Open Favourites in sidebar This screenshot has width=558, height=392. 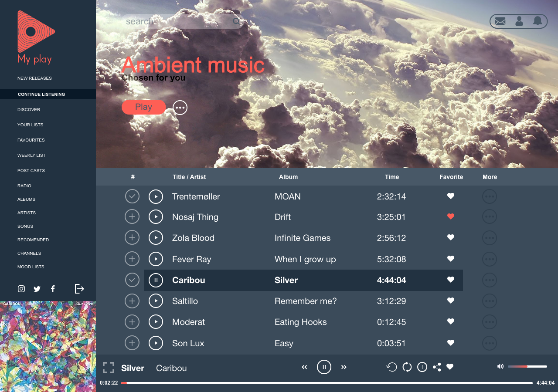point(31,140)
